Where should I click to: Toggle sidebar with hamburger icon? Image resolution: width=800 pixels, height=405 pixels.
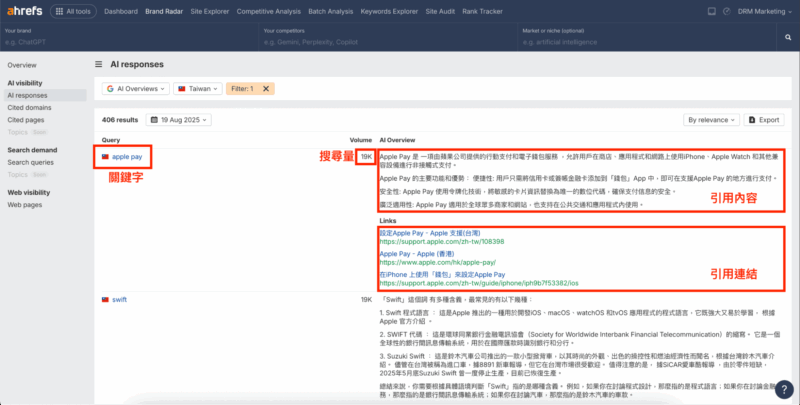click(x=98, y=64)
